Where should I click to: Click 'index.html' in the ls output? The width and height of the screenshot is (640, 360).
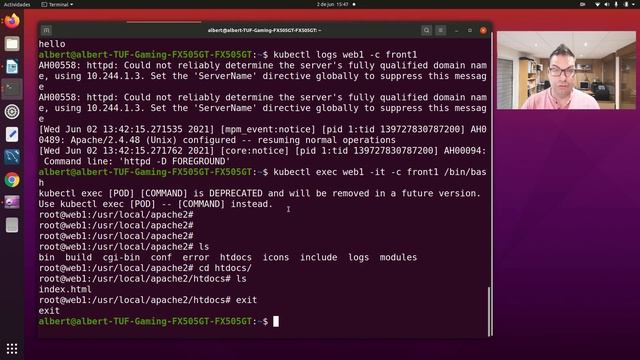click(x=65, y=289)
